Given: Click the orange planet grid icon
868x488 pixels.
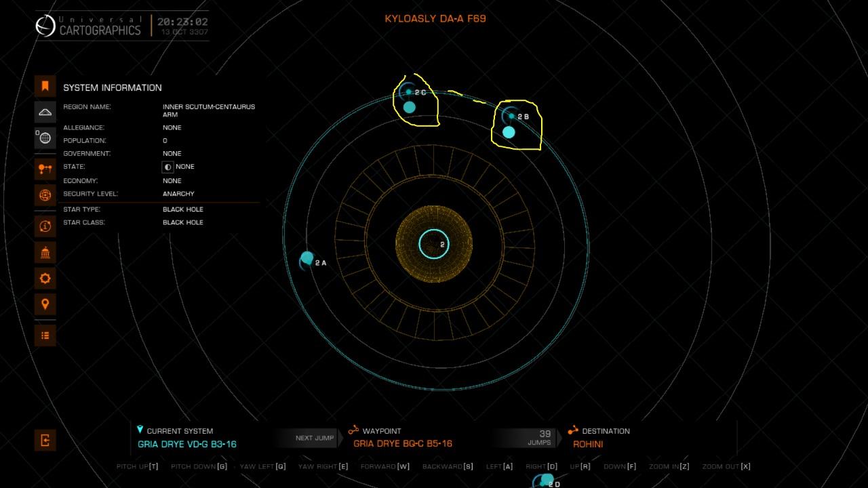Looking at the screenshot, I should click(x=45, y=195).
